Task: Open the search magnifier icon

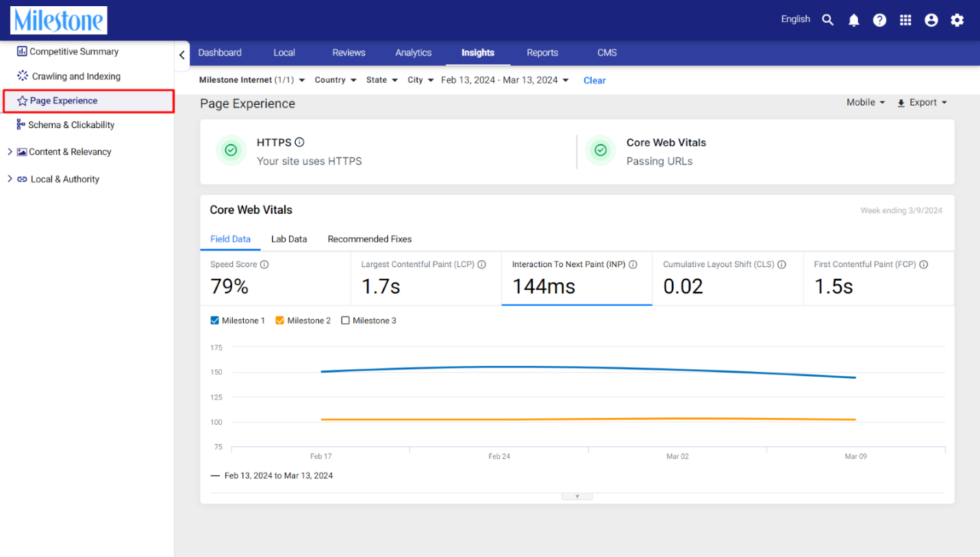Action: click(828, 20)
